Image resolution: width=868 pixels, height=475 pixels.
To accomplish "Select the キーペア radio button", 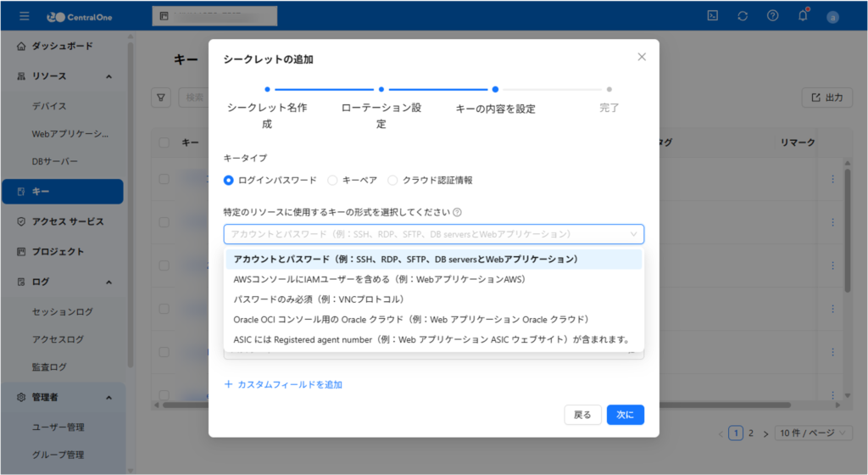I will click(333, 180).
